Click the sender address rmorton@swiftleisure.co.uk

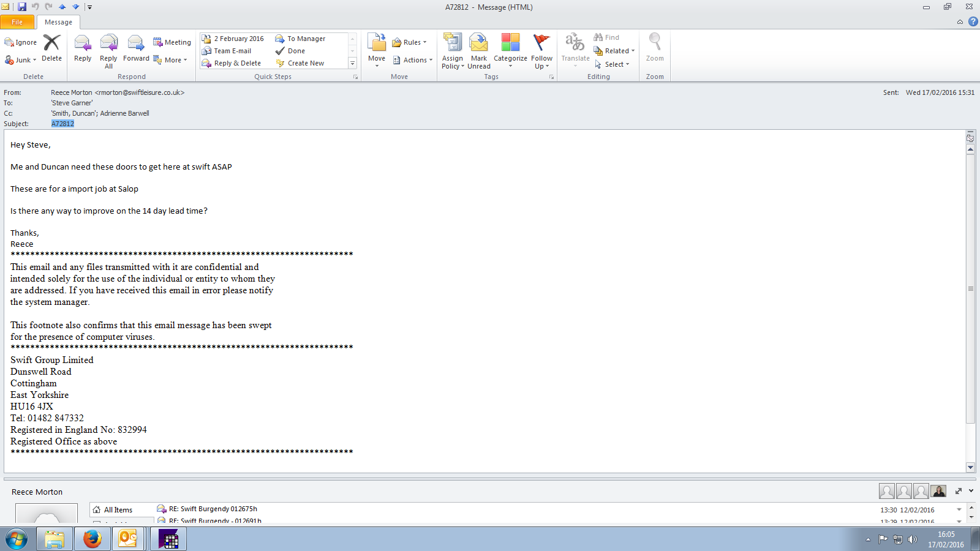point(140,92)
